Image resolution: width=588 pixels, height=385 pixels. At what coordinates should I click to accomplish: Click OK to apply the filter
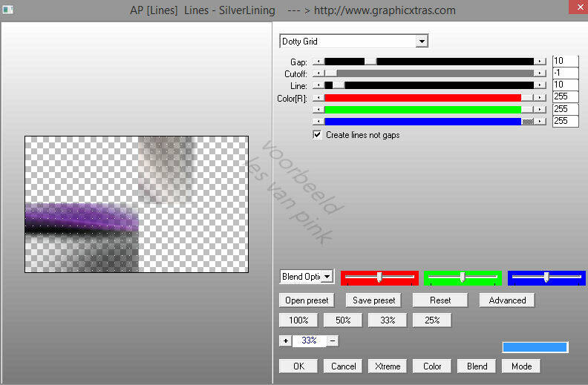[x=298, y=366]
